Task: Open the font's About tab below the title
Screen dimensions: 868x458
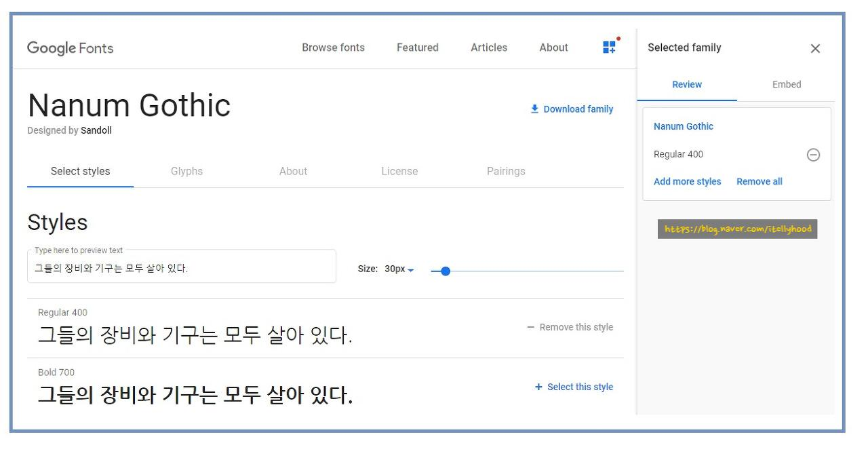Action: pos(293,171)
